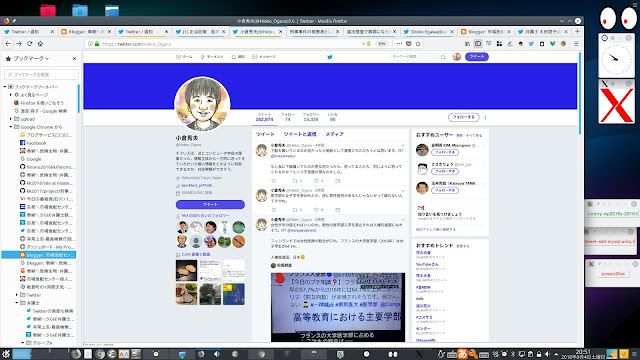Open a new tab with plus button

point(577,31)
